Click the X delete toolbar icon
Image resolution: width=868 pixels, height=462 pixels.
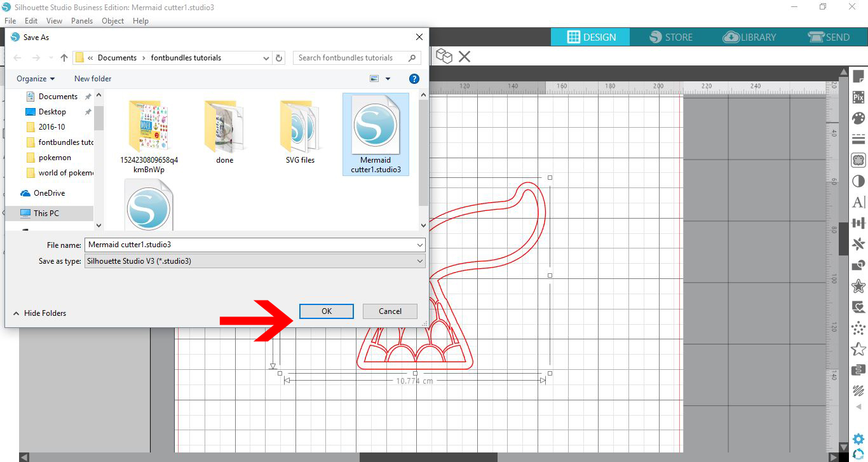(465, 57)
